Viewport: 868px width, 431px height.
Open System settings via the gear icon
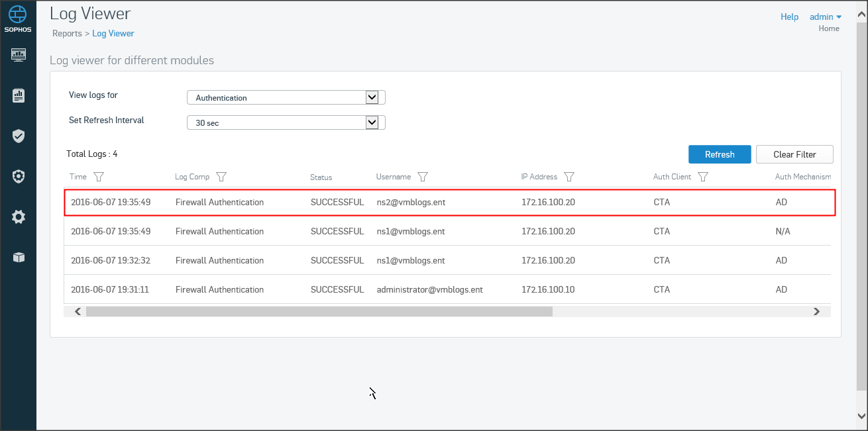(19, 216)
